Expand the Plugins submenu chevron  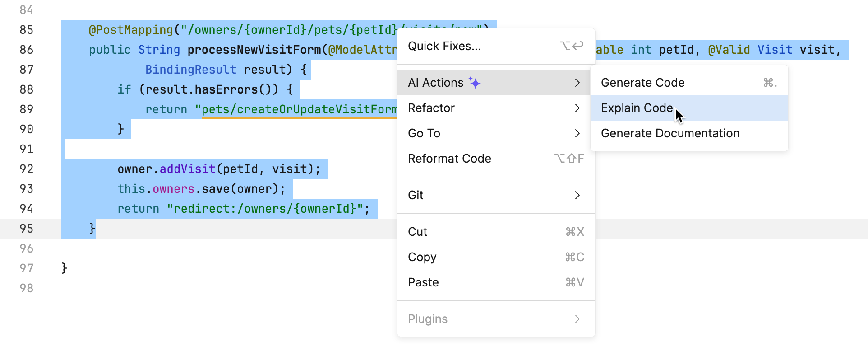coord(577,319)
